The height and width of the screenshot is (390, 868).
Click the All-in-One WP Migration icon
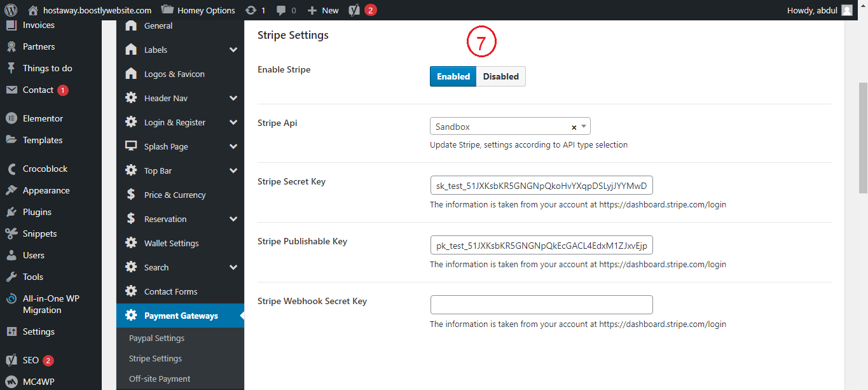[x=11, y=298]
